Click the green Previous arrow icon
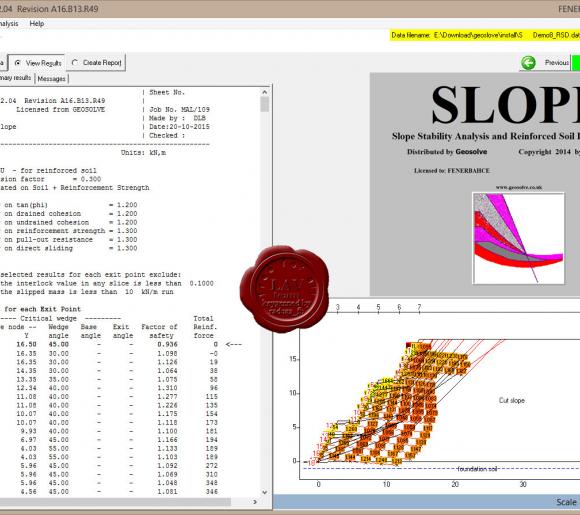The height and width of the screenshot is (515, 580). (528, 63)
